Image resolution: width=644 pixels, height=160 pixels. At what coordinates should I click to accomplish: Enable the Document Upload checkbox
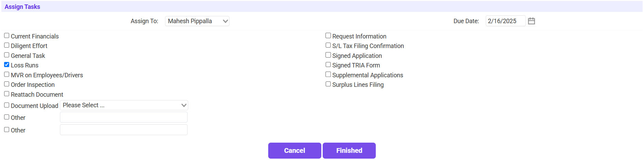coord(7,105)
